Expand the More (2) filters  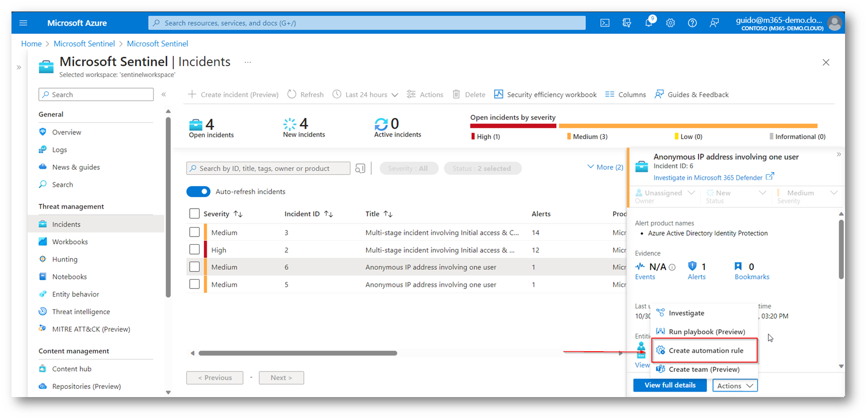click(605, 167)
